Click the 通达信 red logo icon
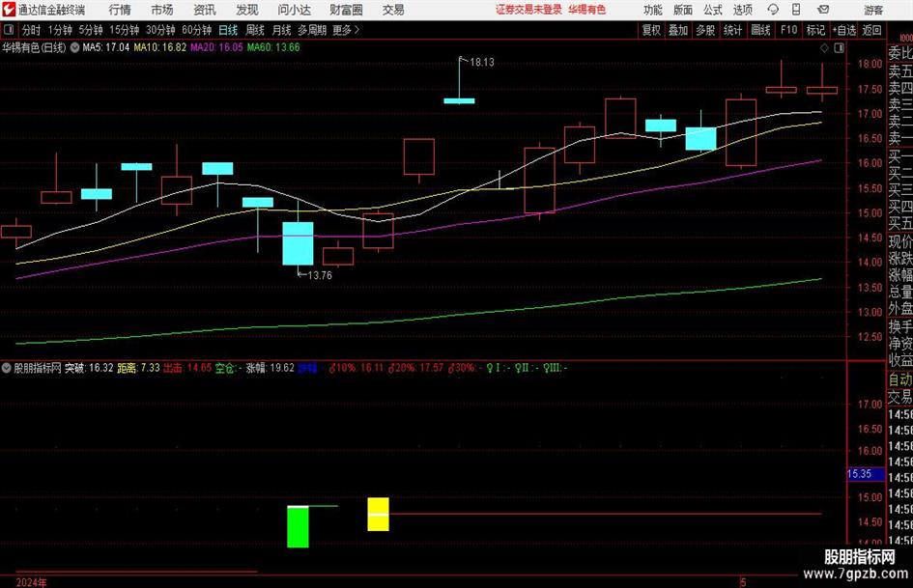 point(9,10)
